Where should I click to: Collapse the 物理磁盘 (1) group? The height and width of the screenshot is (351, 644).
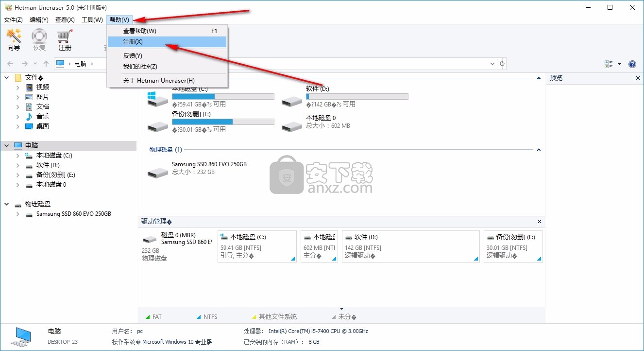point(539,150)
